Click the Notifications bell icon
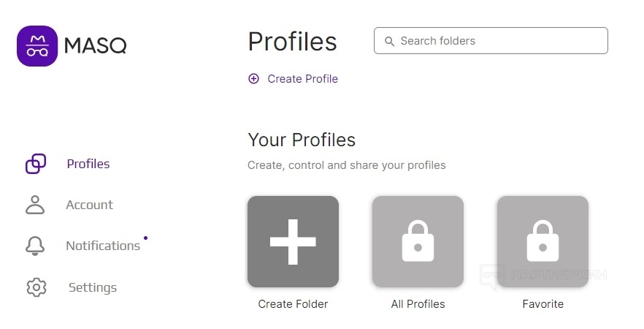 pyautogui.click(x=35, y=246)
